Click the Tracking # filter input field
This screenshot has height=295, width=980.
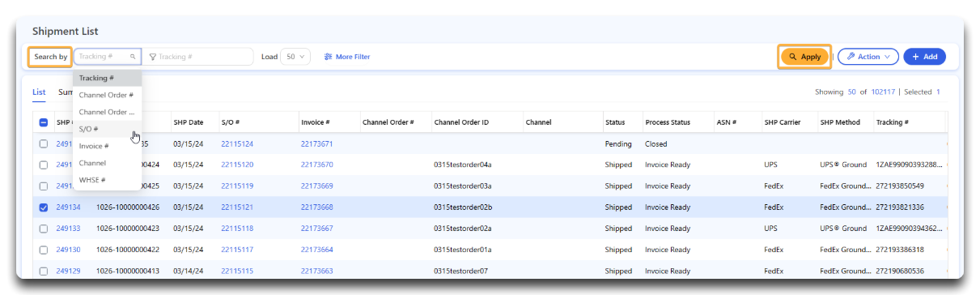point(200,57)
